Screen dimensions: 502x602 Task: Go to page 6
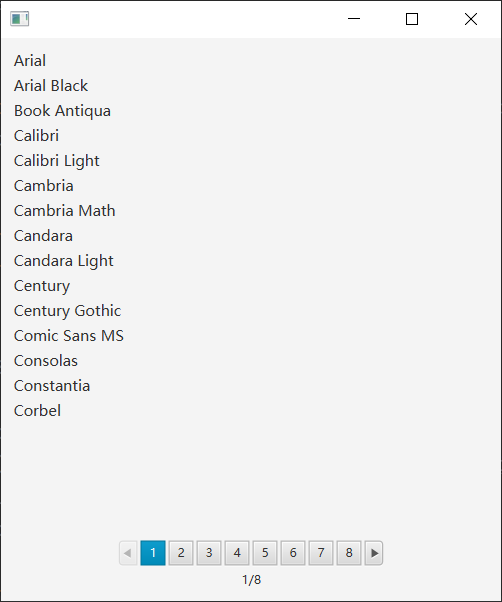(293, 553)
